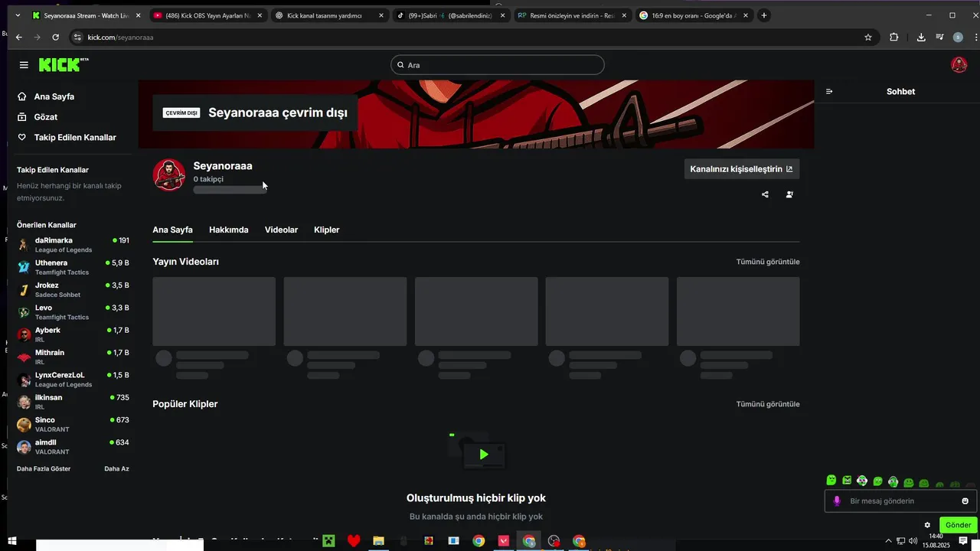Open browser downloads icon
980x551 pixels.
coord(921,37)
